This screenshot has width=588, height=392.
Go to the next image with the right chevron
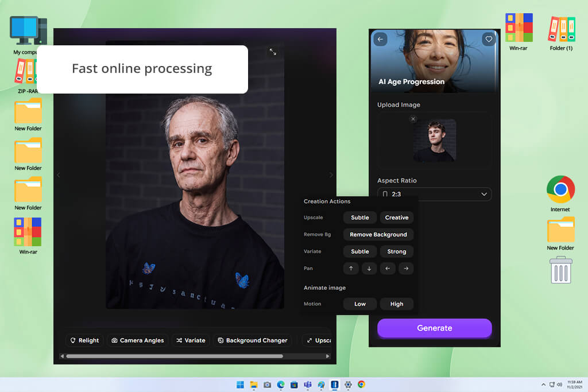[331, 175]
